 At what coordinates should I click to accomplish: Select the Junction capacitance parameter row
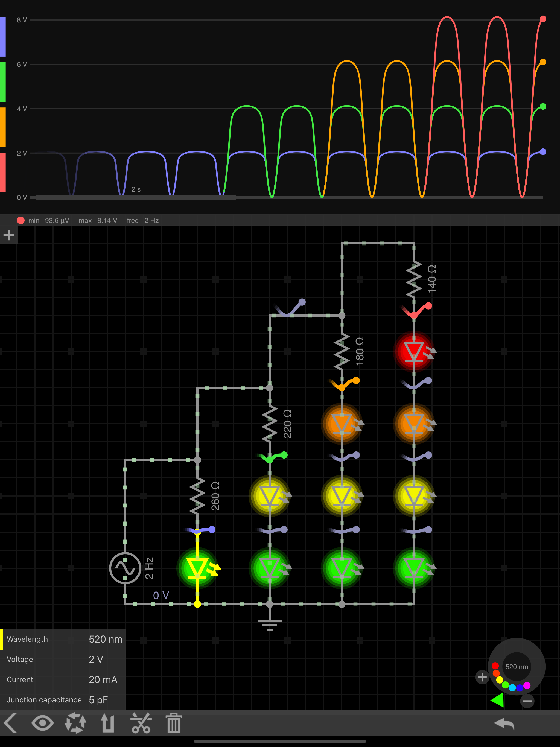click(63, 700)
